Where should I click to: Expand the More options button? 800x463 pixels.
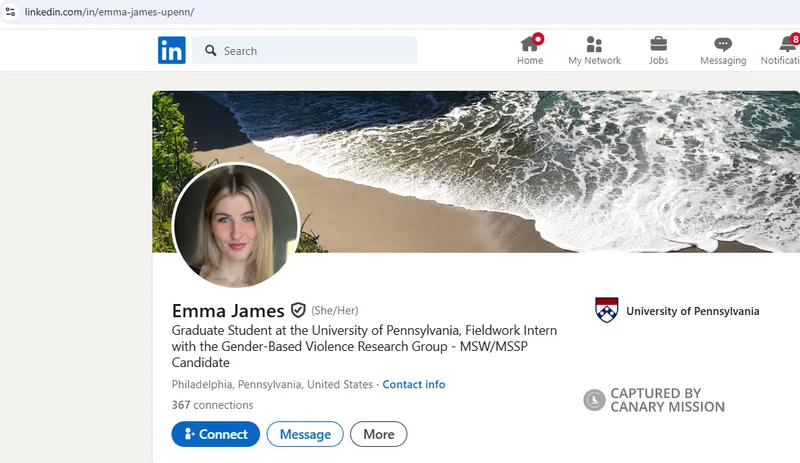click(x=378, y=434)
